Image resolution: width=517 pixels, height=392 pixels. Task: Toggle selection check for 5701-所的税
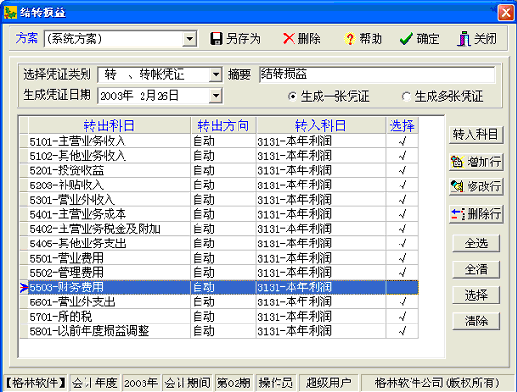click(402, 316)
